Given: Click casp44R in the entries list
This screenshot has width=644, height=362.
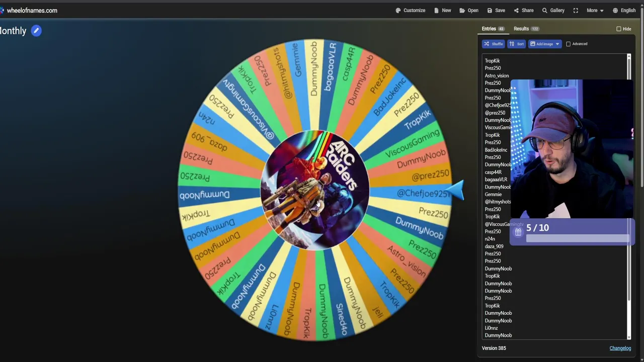Looking at the screenshot, I should tap(493, 172).
